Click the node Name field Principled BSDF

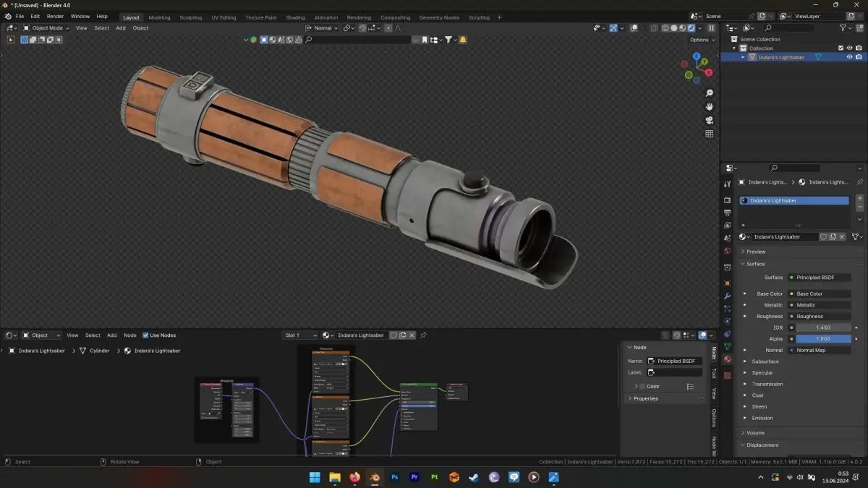(674, 361)
